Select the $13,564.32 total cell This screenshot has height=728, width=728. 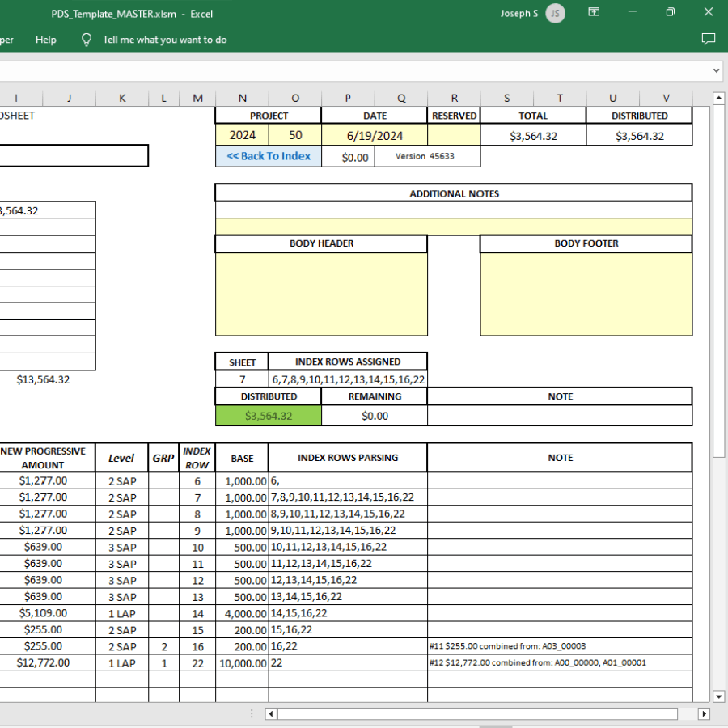click(x=43, y=379)
